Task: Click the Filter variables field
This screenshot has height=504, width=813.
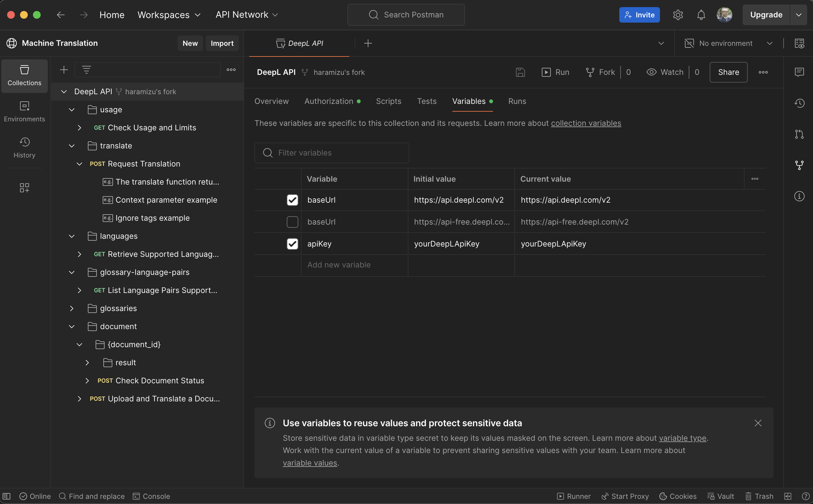Action: click(x=332, y=153)
